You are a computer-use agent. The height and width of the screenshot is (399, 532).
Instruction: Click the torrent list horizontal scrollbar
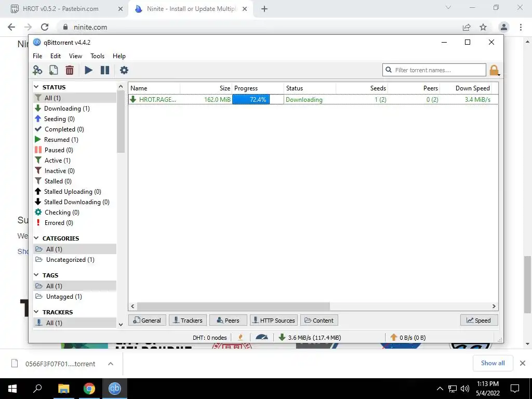point(233,307)
